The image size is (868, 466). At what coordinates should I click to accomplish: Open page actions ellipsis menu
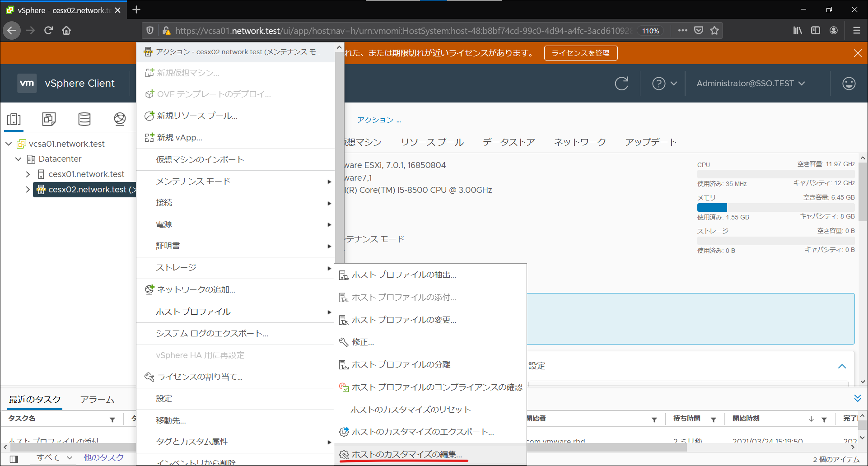[682, 30]
